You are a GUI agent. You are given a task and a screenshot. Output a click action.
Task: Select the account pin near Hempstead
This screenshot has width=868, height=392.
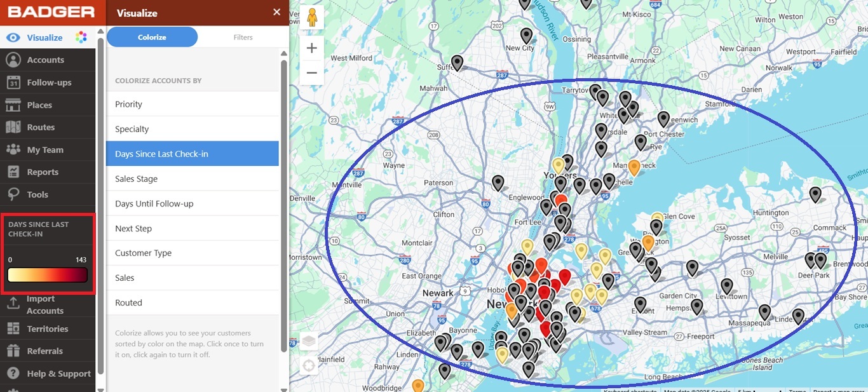(x=697, y=307)
